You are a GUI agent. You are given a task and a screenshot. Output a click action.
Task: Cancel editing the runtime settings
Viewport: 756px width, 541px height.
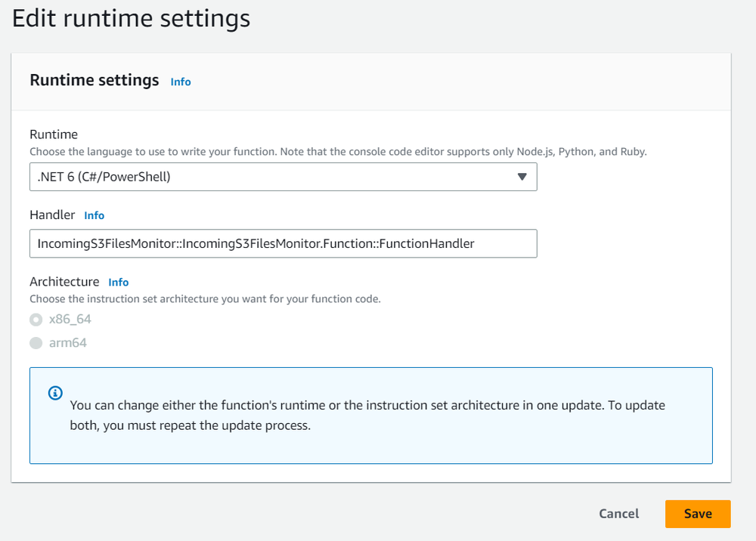(x=618, y=513)
